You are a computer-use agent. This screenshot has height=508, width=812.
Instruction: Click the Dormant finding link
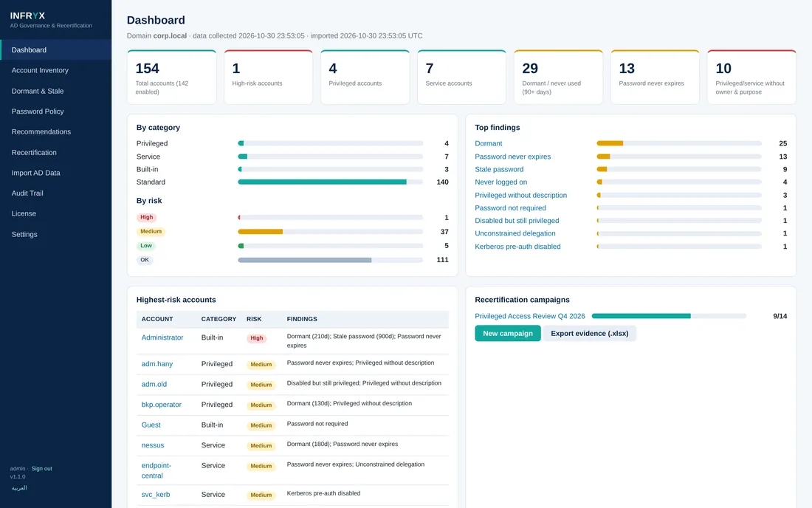(489, 143)
